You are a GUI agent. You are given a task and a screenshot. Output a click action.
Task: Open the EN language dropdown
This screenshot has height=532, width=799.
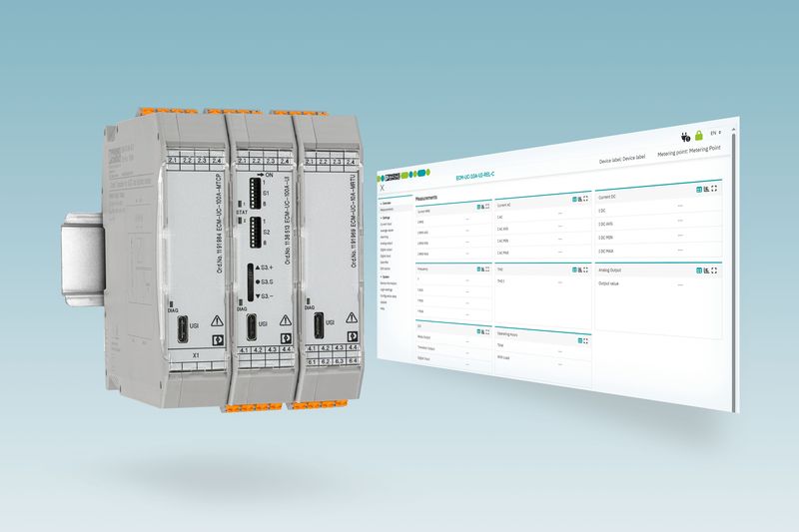(x=715, y=133)
